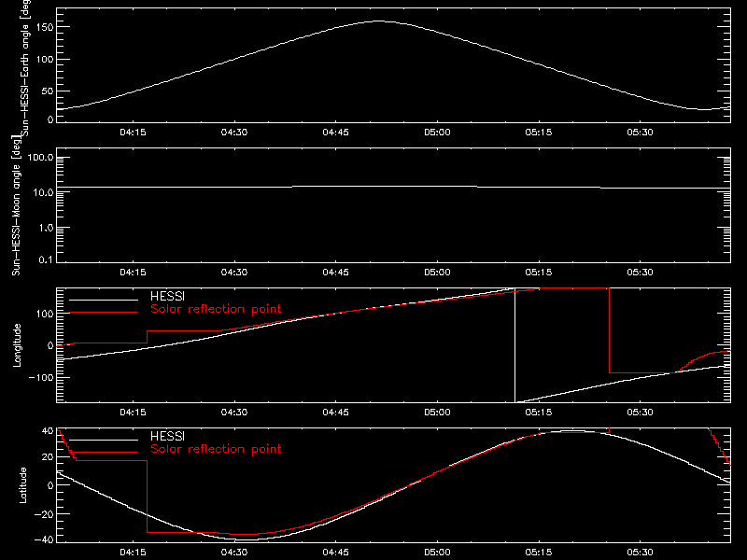Click 04:15 time label under Earth angle plot
This screenshot has width=747, height=560.
pos(133,133)
